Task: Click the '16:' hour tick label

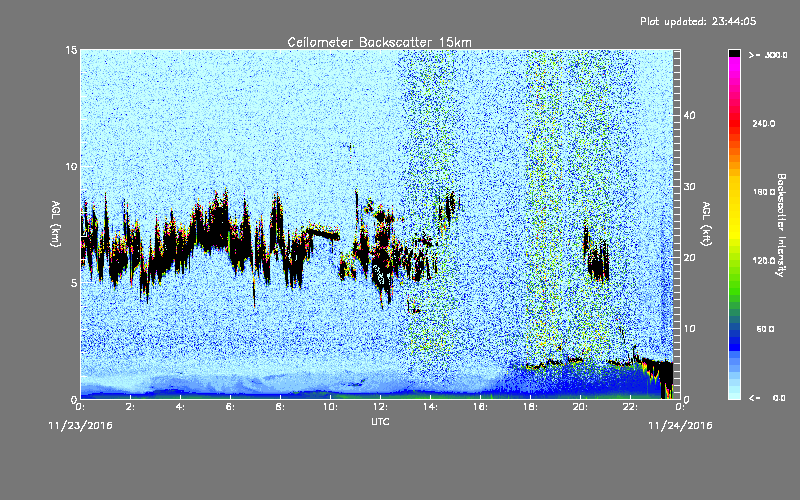Action: tap(480, 407)
